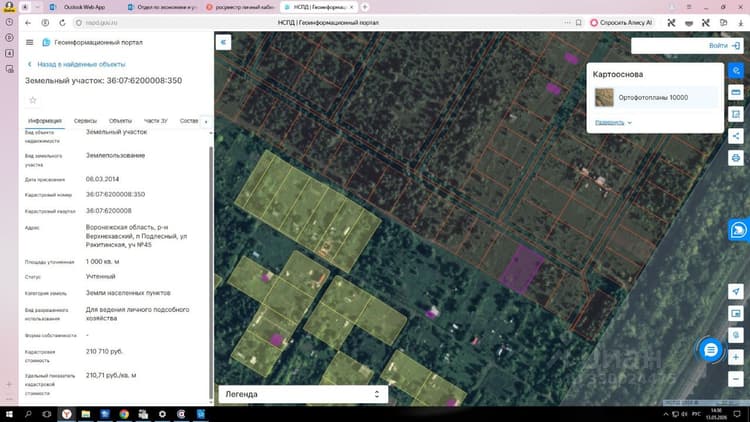Show hidden system tray icons
Image resolution: width=750 pixels, height=422 pixels.
click(665, 414)
